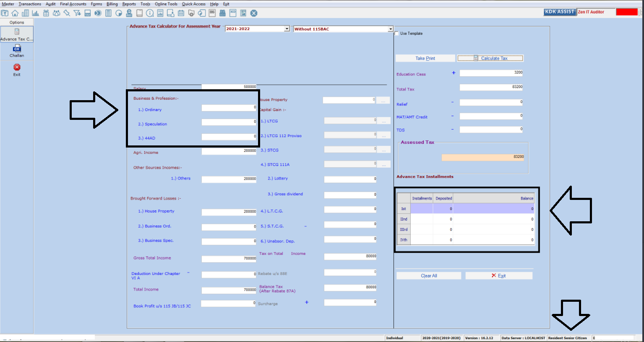This screenshot has width=644, height=342.
Task: Open the calendar toolbar icon
Action: tap(181, 13)
